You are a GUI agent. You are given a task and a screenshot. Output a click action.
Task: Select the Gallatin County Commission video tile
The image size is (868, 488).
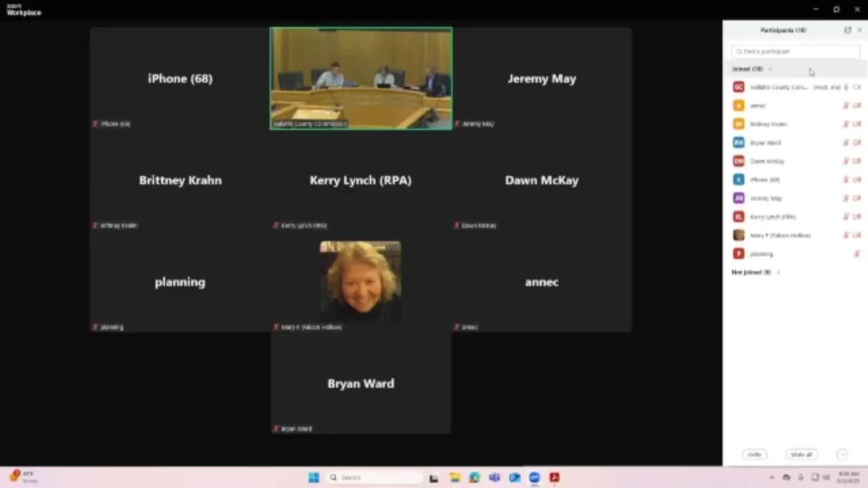361,78
